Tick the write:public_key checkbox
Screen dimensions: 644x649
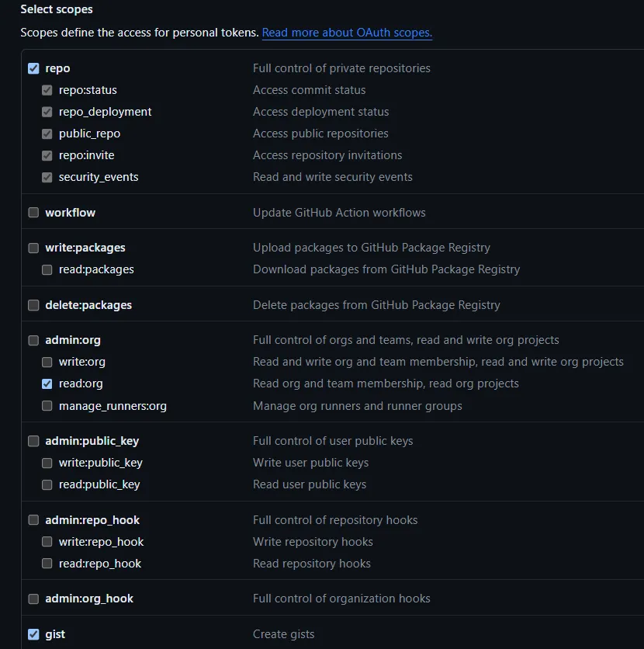click(47, 463)
